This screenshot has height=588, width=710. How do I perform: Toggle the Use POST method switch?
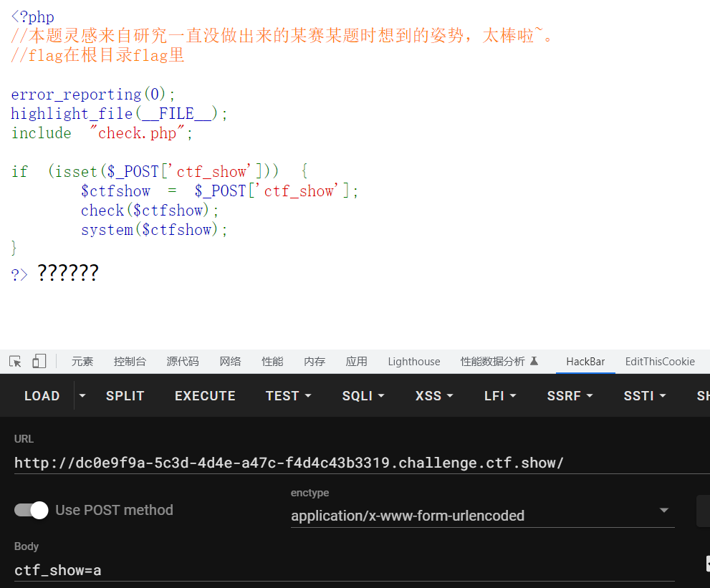click(x=31, y=510)
